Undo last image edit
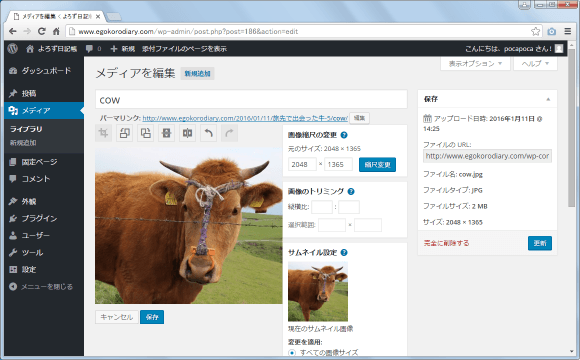 tap(209, 133)
